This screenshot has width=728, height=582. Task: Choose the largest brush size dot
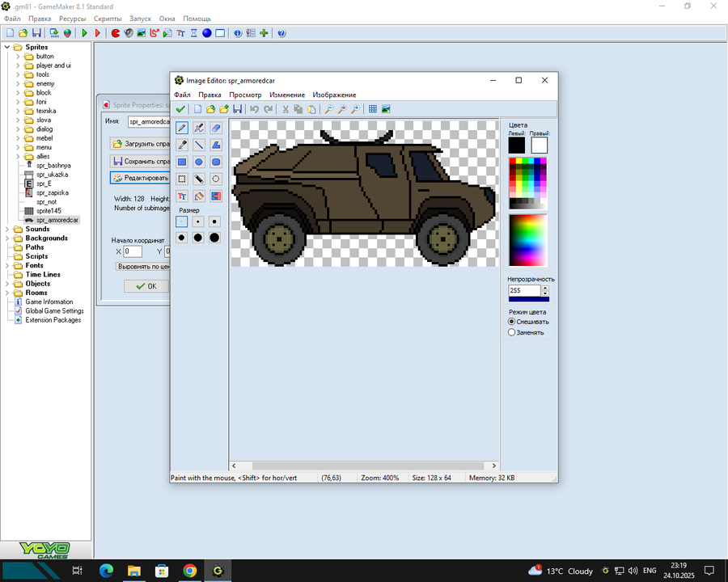(x=214, y=238)
